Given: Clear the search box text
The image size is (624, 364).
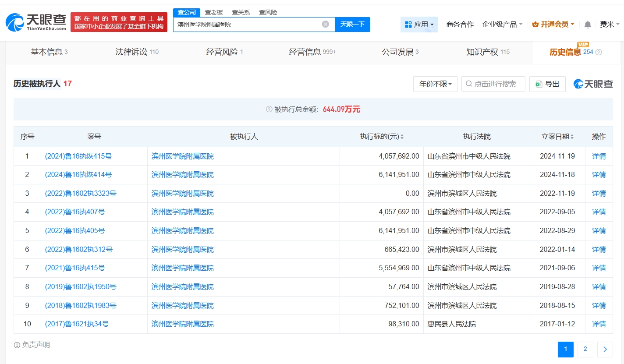Looking at the screenshot, I should click(325, 24).
